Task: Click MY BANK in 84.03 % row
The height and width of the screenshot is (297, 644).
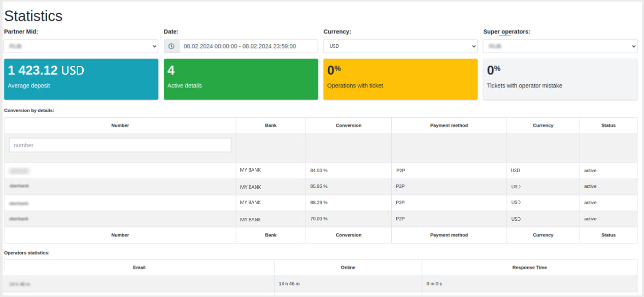Action: (x=250, y=170)
